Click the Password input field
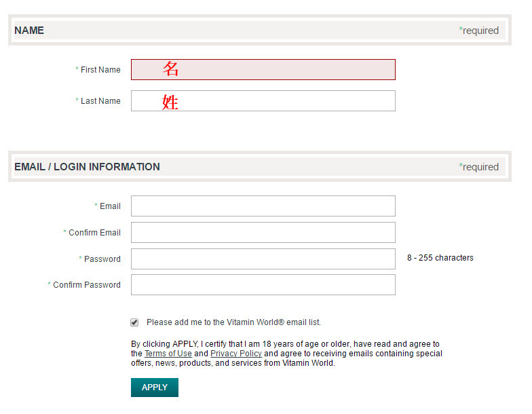The image size is (532, 414). (263, 259)
